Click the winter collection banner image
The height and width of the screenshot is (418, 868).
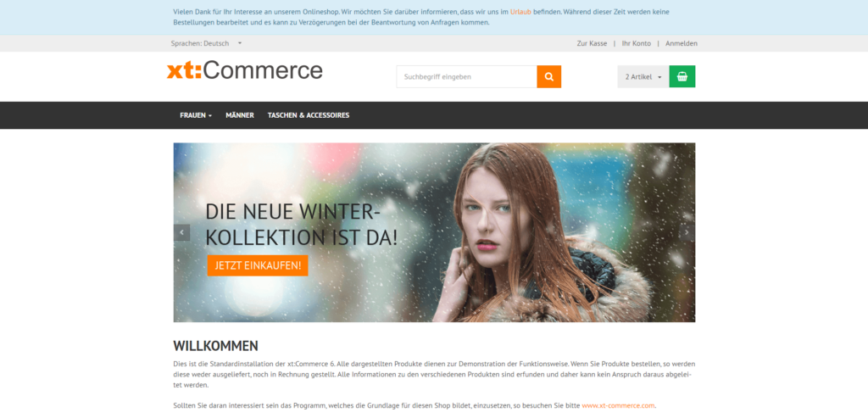click(435, 232)
